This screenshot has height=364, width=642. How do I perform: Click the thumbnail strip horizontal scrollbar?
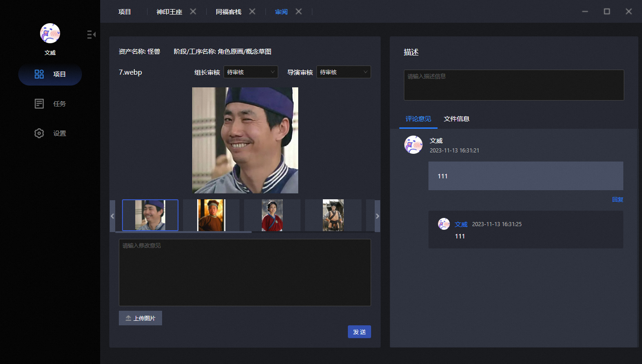[183, 232]
